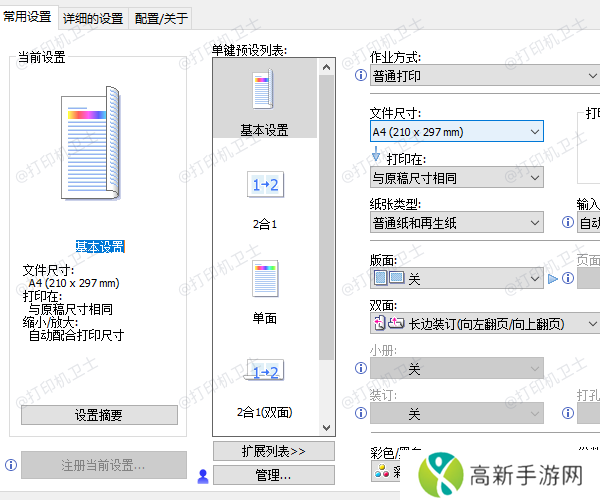Click the 自动配合打印尺寸 text
Viewport: 600px width, 500px height.
(77, 335)
